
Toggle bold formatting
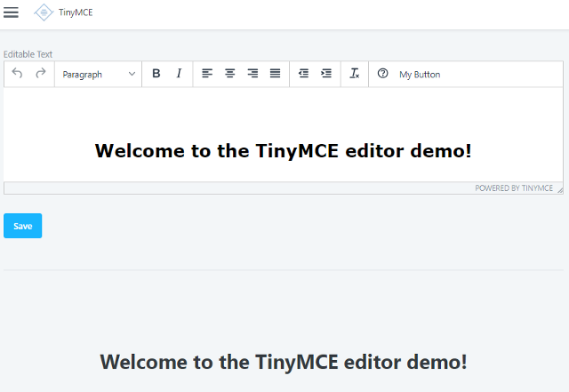pos(156,74)
